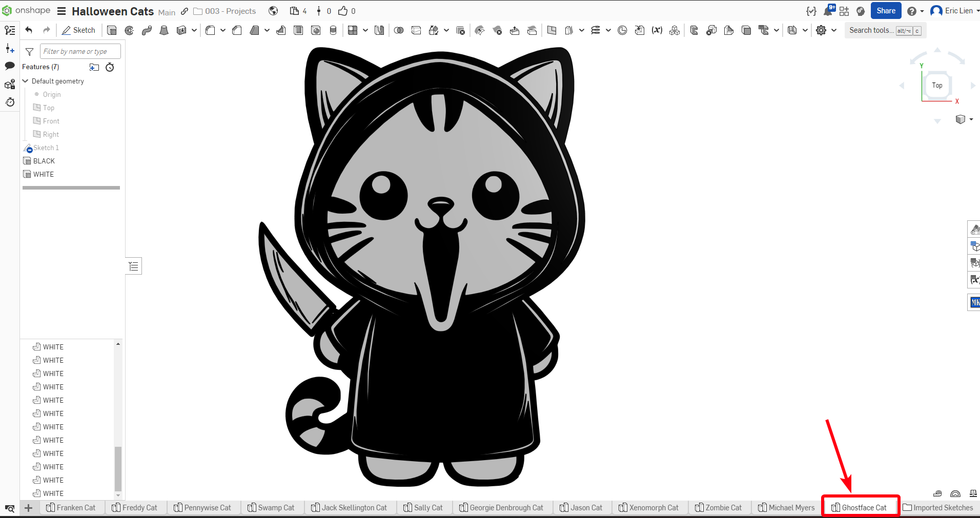Toggle the show/hide feature list button
Image resolution: width=980 pixels, height=518 pixels.
point(134,266)
